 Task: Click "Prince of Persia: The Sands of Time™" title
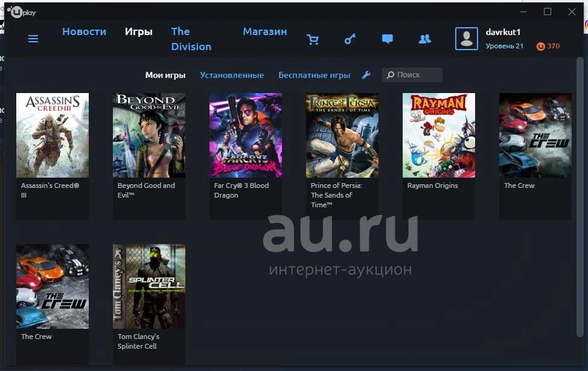(x=336, y=195)
